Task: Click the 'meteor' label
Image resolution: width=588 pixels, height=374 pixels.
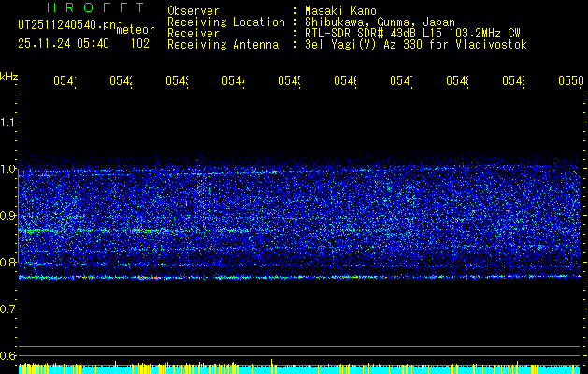Action: 136,30
